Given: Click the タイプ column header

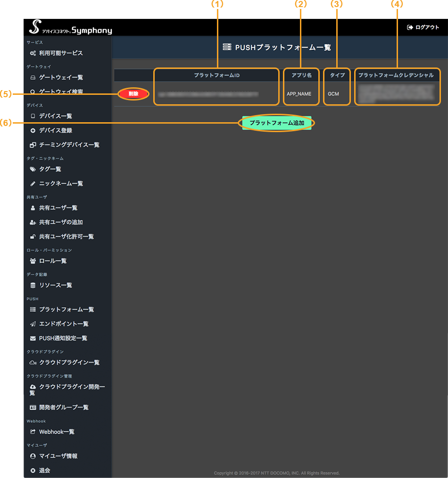Looking at the screenshot, I should (x=337, y=75).
